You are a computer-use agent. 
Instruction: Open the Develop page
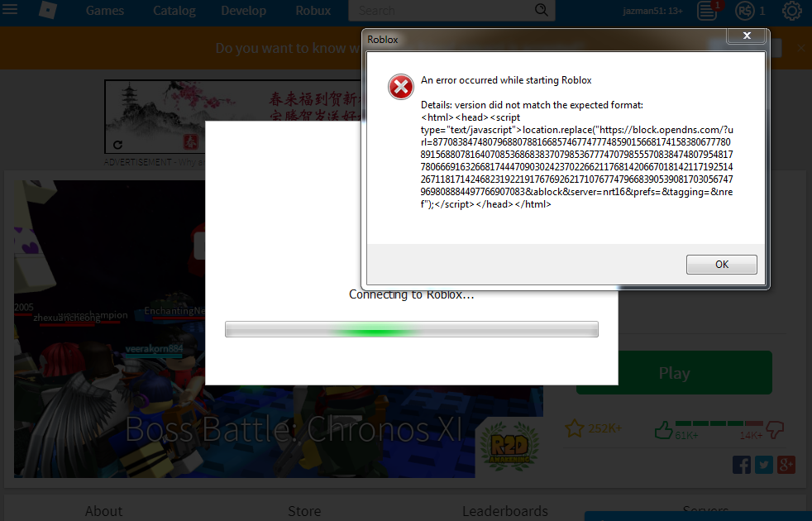pos(243,11)
